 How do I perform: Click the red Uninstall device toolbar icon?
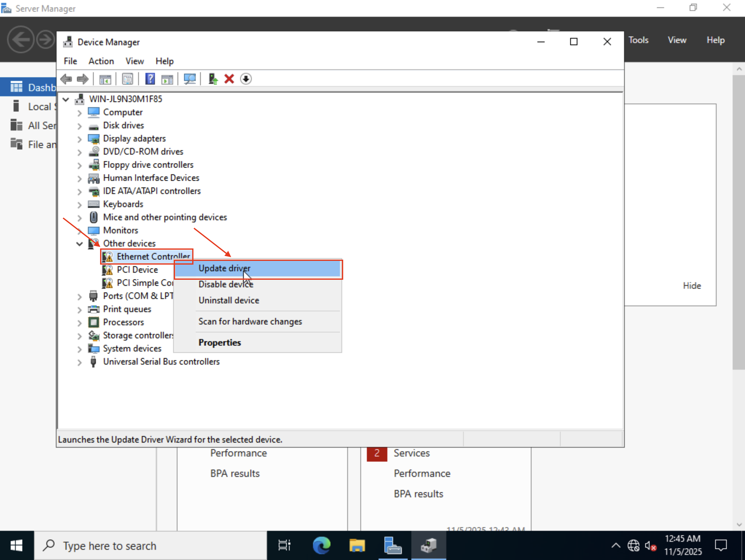click(x=229, y=79)
